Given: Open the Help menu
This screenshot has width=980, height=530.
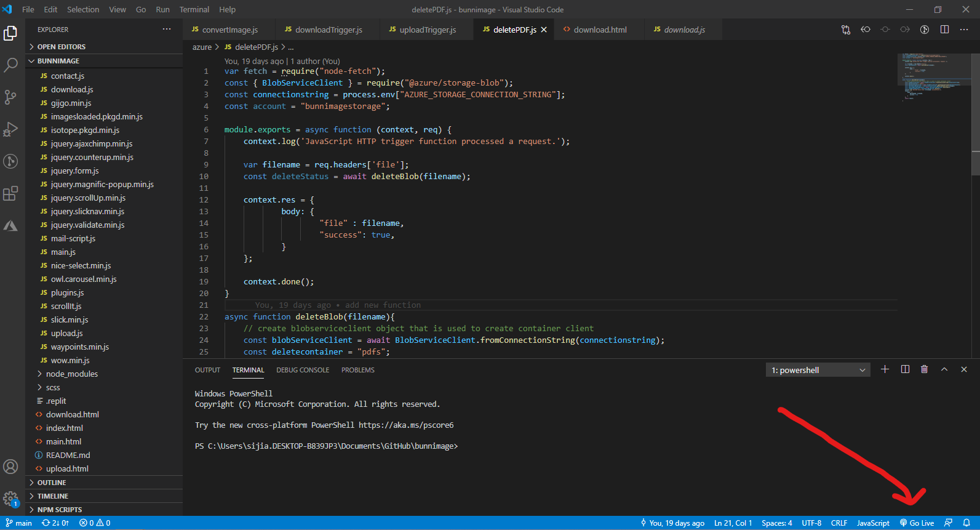Looking at the screenshot, I should (228, 9).
